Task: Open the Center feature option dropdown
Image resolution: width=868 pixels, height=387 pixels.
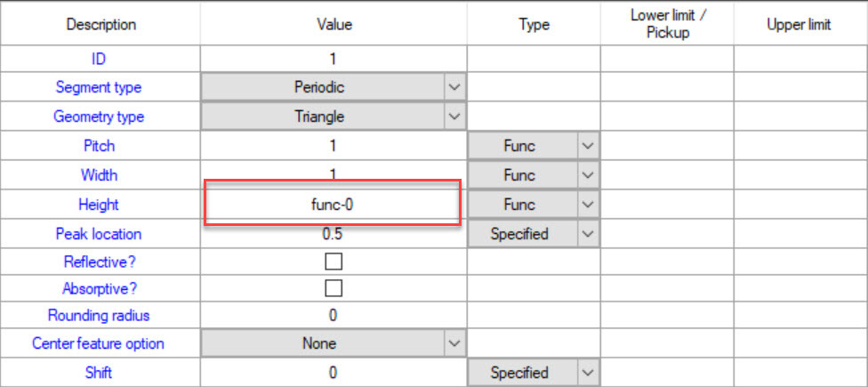Action: tap(454, 343)
